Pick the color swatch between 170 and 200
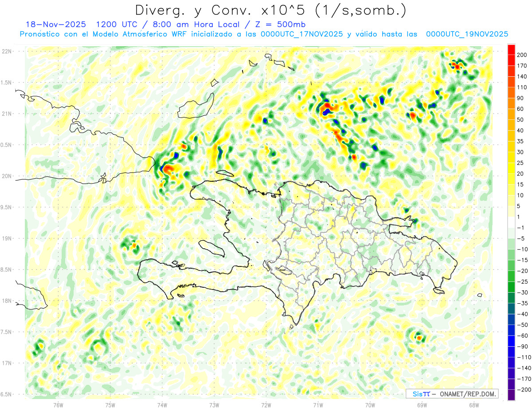532x411 pixels. click(x=512, y=60)
